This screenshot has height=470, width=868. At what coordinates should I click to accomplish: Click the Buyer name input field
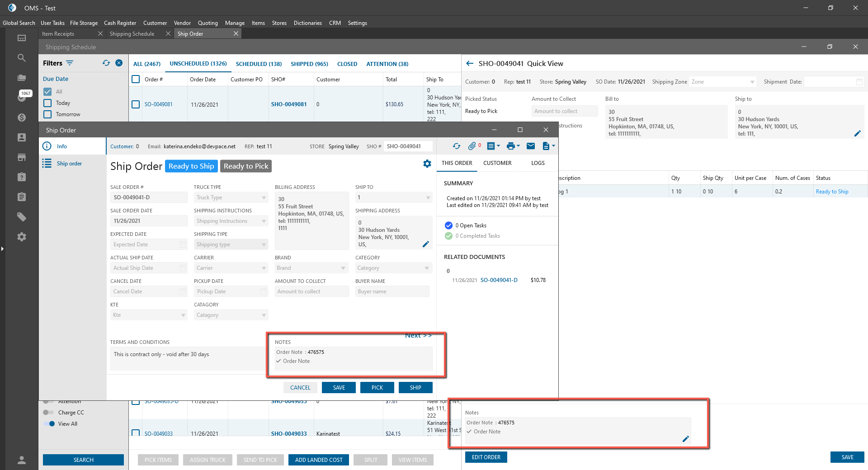[392, 291]
